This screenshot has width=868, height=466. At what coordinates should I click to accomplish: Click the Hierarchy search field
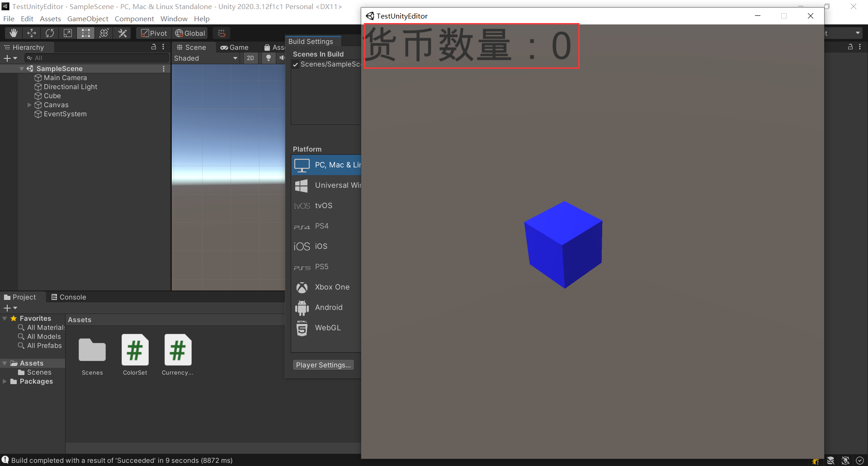pos(96,57)
